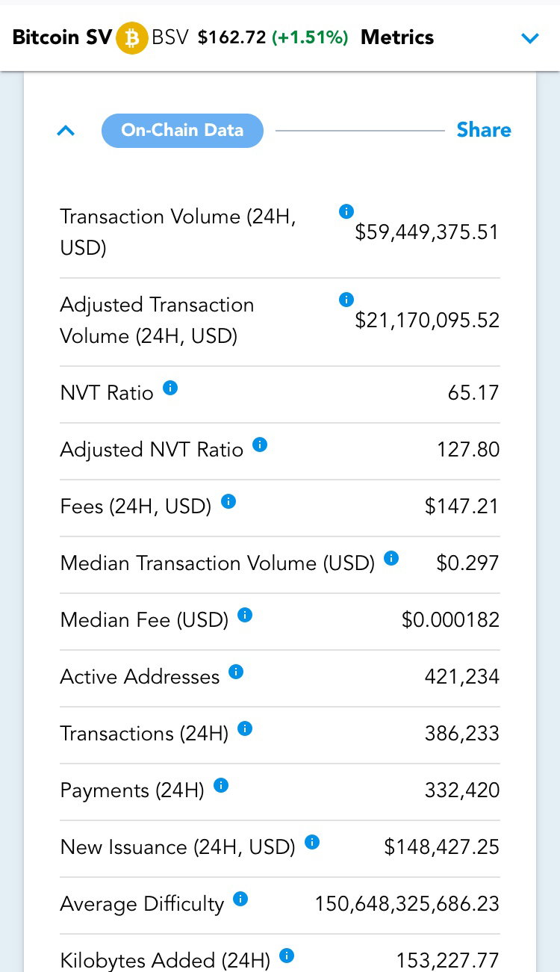Click the Bitcoin SV coin logo
This screenshot has width=560, height=972.
tap(132, 38)
